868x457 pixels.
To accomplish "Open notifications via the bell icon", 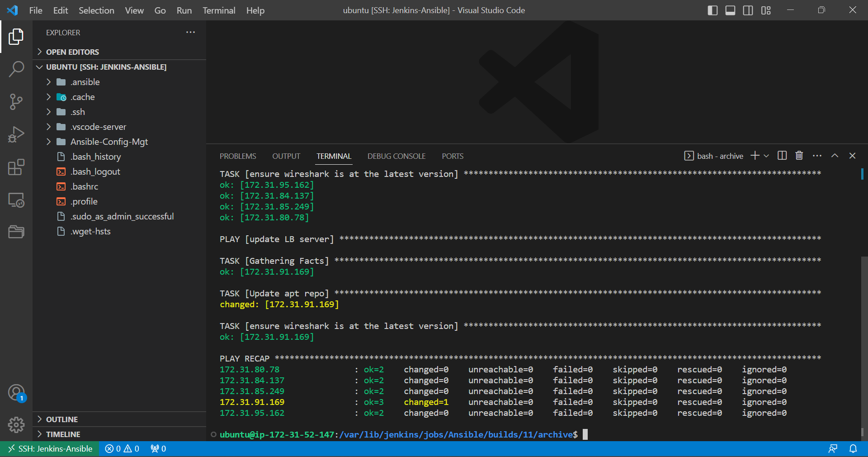I will pos(854,448).
